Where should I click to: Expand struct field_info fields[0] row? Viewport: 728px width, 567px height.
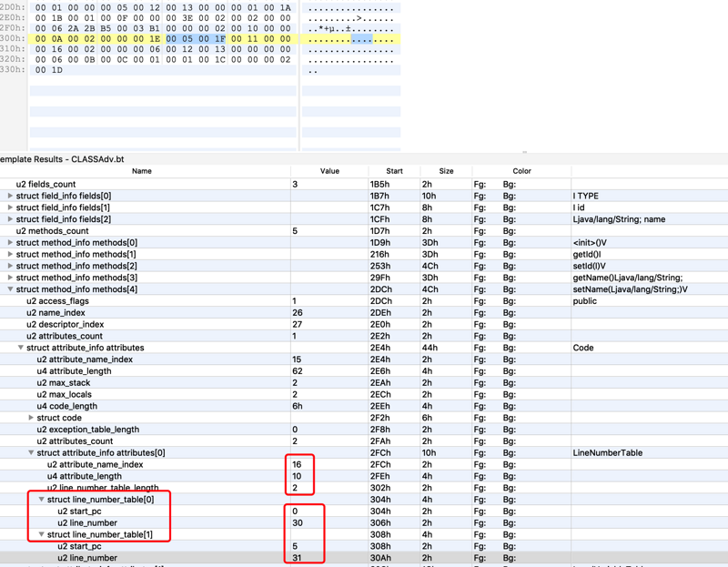click(10, 196)
